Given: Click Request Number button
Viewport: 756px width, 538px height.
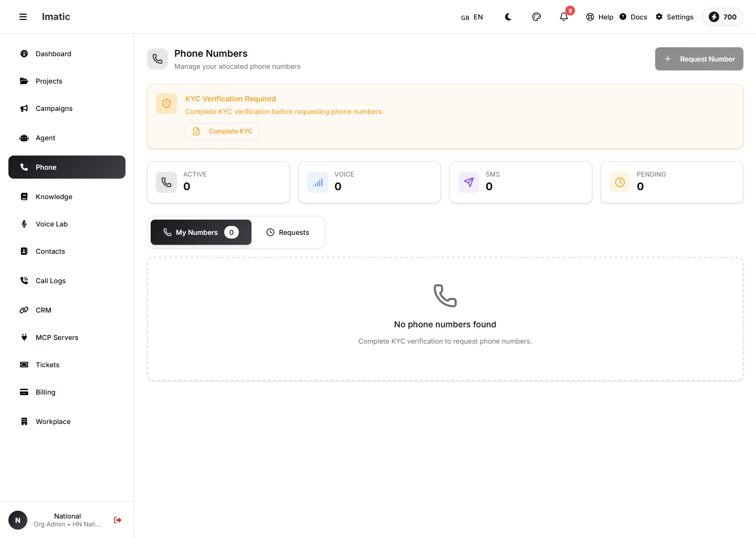Looking at the screenshot, I should tap(699, 59).
